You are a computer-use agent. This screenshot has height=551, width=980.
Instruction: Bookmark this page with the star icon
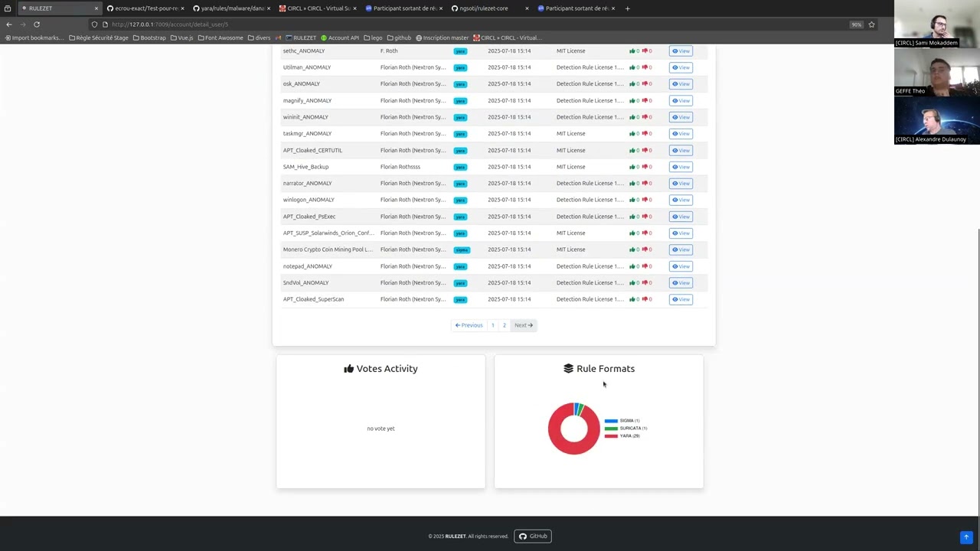pos(871,24)
